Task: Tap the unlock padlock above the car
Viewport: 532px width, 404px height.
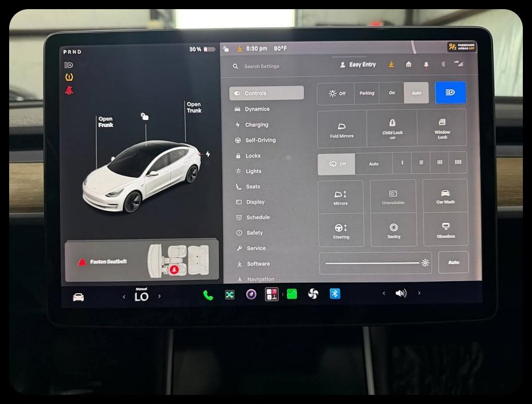Action: 145,117
